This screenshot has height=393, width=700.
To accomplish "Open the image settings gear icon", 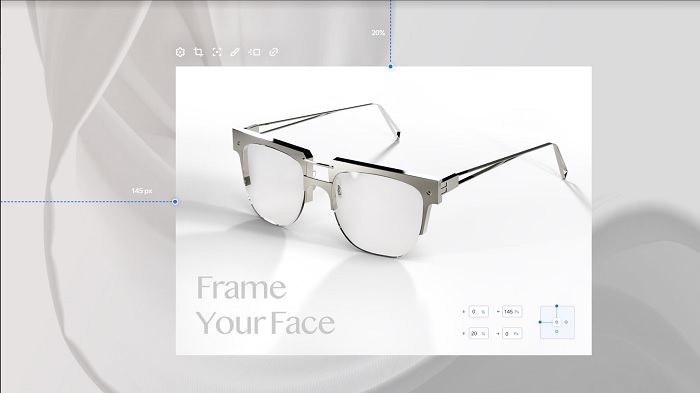I will tap(180, 52).
